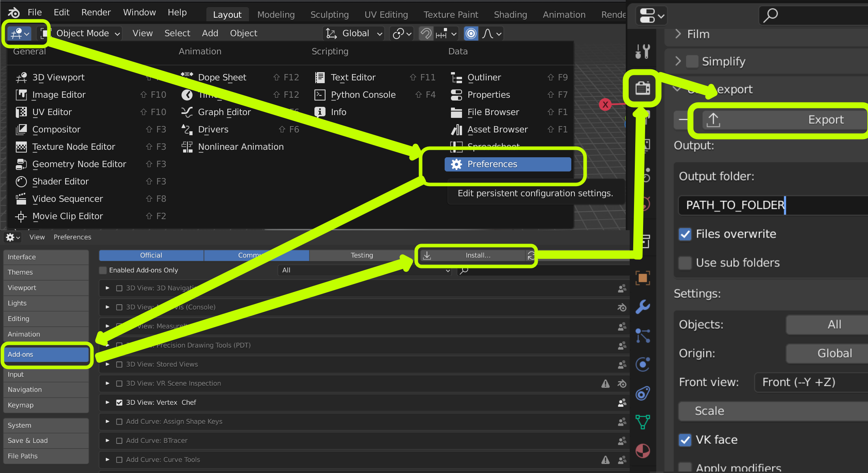
Task: Check Enabled Add-ons Only
Action: tap(103, 270)
